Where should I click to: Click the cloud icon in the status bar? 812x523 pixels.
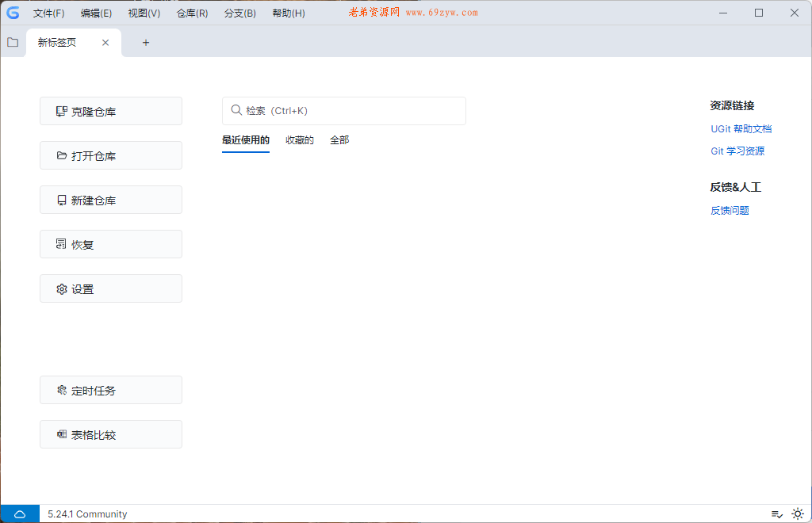pyautogui.click(x=20, y=514)
